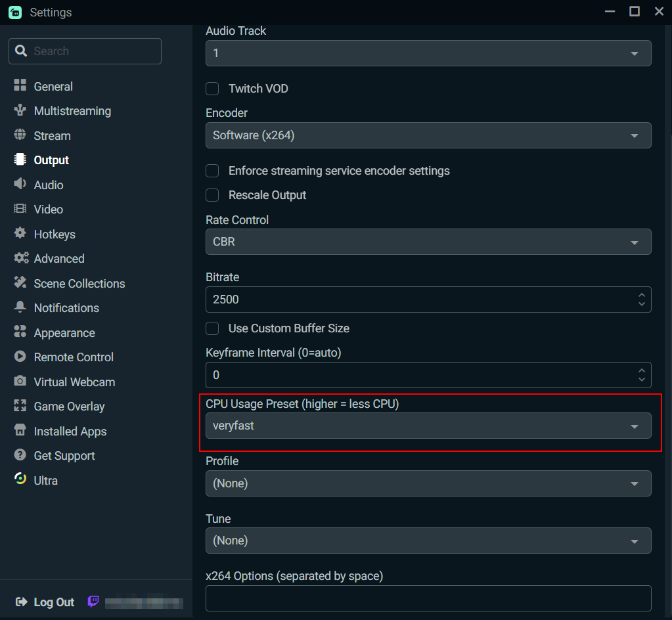The image size is (672, 620).
Task: Enable Rescale Output
Action: point(212,195)
